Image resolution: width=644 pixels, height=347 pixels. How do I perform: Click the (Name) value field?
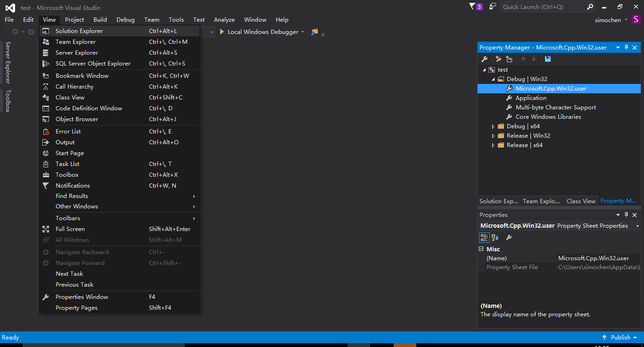point(599,258)
